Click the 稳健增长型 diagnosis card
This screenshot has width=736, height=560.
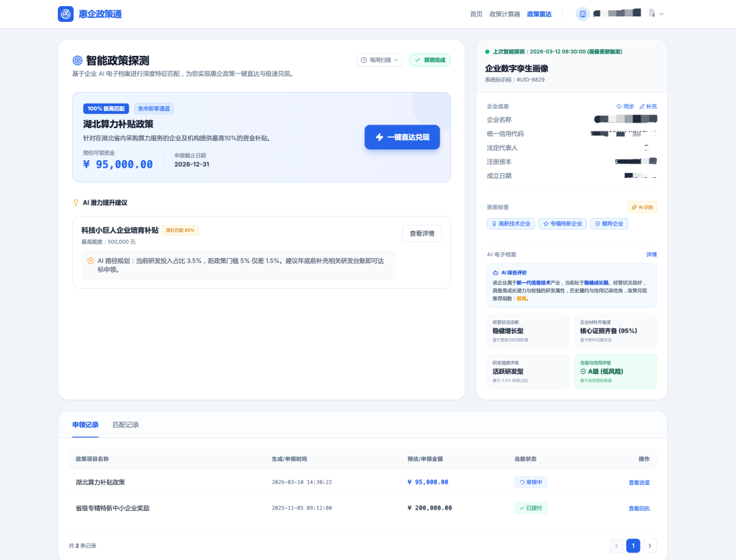527,331
